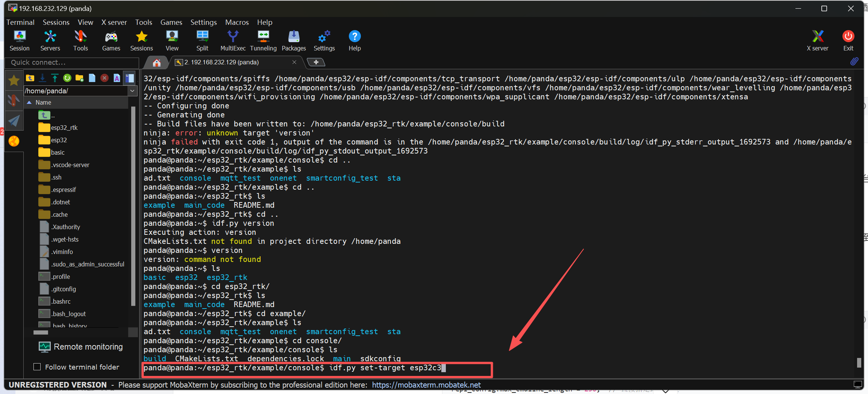The width and height of the screenshot is (868, 394).
Task: Start the X server icon
Action: [x=817, y=41]
